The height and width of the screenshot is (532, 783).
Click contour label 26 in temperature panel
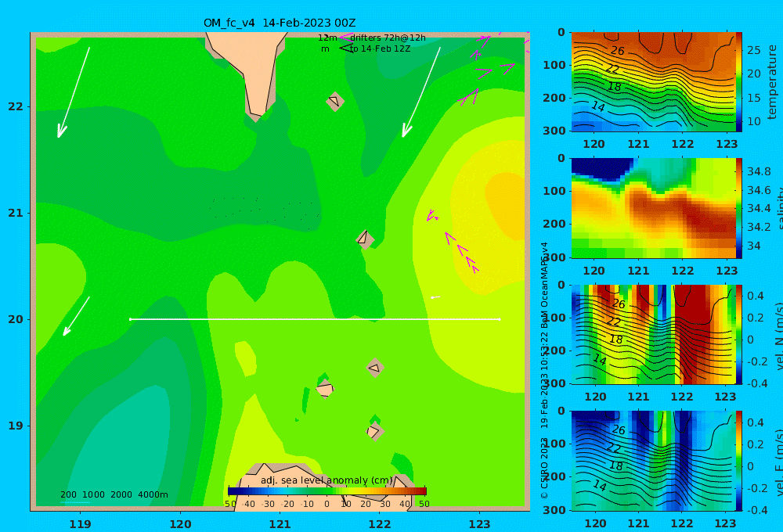[x=618, y=50]
